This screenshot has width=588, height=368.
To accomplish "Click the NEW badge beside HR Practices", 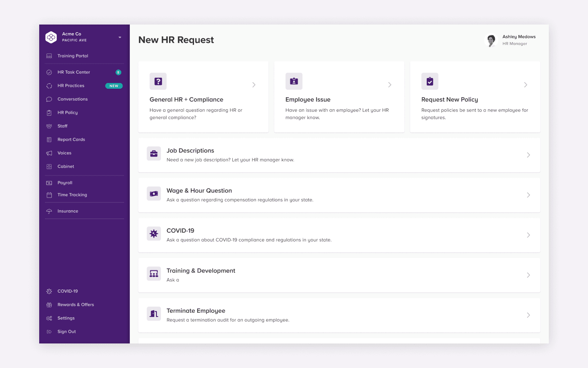I will coord(114,86).
